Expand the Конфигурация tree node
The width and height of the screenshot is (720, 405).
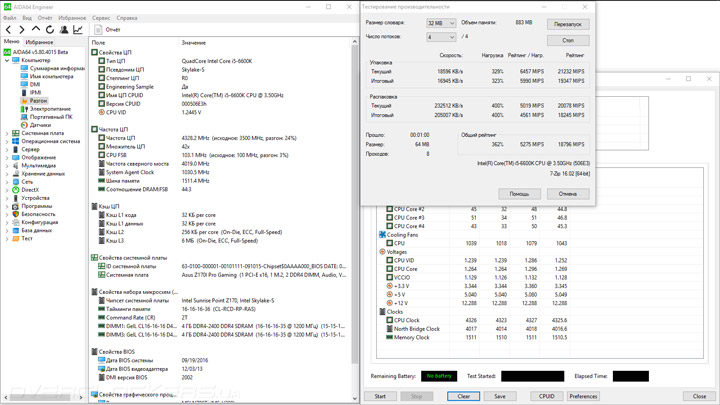pos(7,222)
